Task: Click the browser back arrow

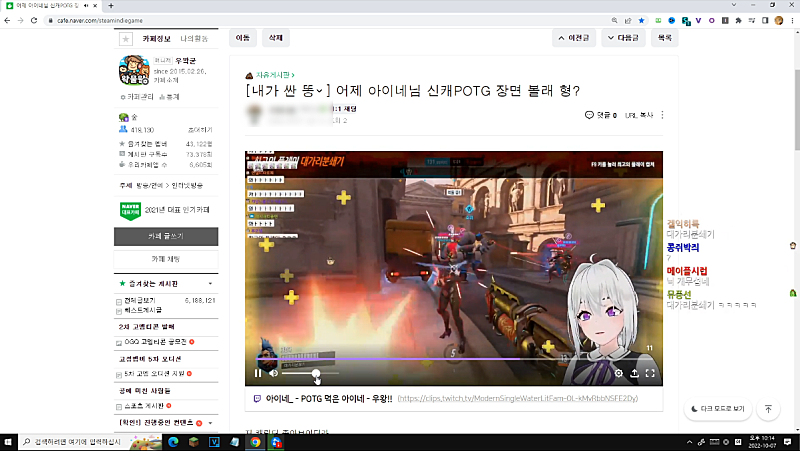Action: point(7,20)
